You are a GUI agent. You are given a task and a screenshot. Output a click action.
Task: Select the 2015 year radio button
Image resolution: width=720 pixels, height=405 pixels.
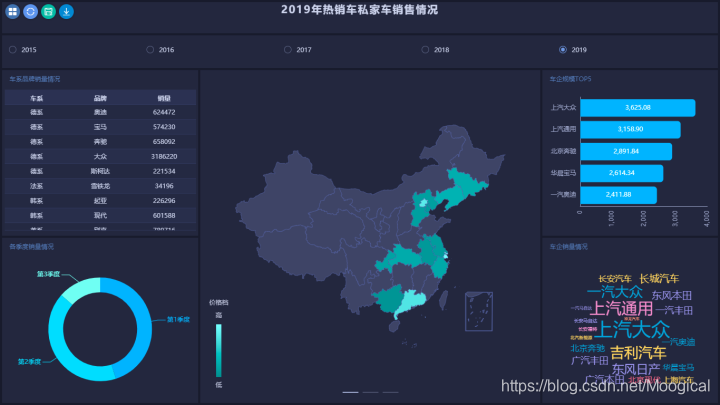(13, 50)
